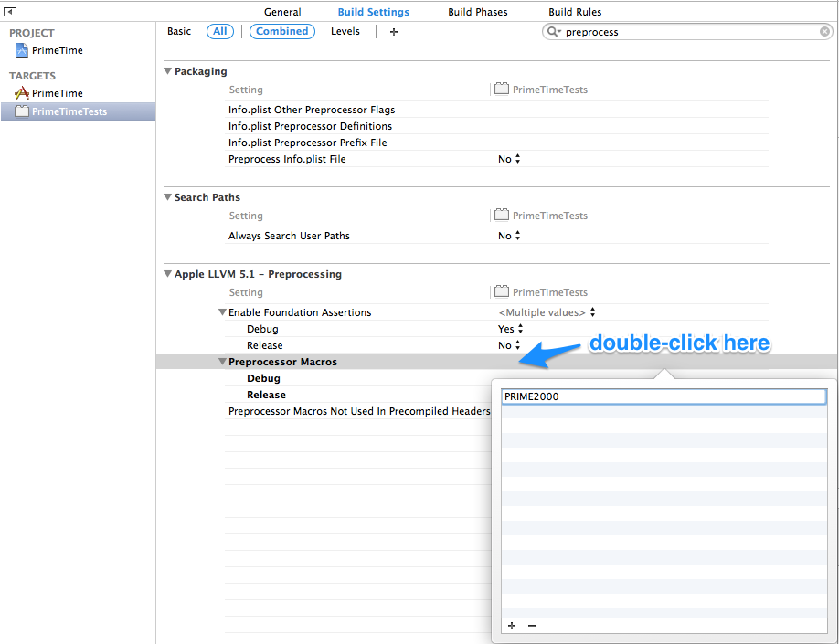839x644 pixels.
Task: Change Preprocess Info.plist File value
Action: pos(509,159)
